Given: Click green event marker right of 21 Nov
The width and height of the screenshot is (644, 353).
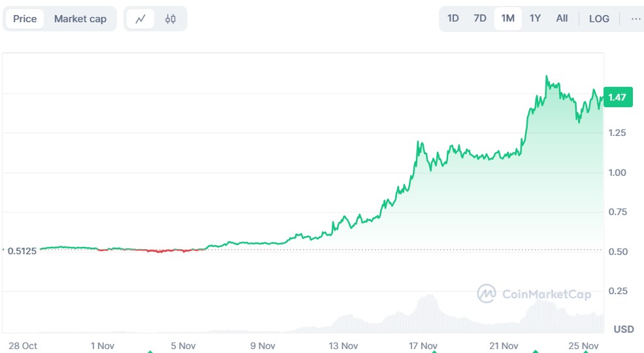Looking at the screenshot, I should (535, 351).
